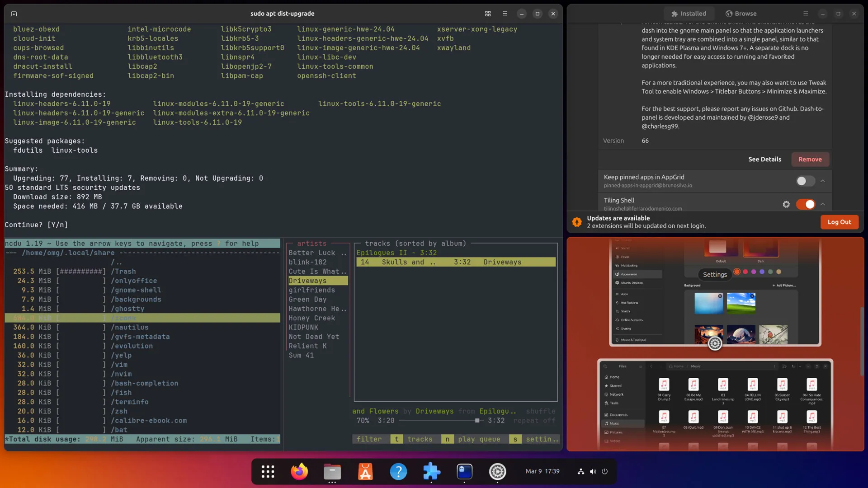
Task: Click the 70% volume indicator
Action: point(363,420)
